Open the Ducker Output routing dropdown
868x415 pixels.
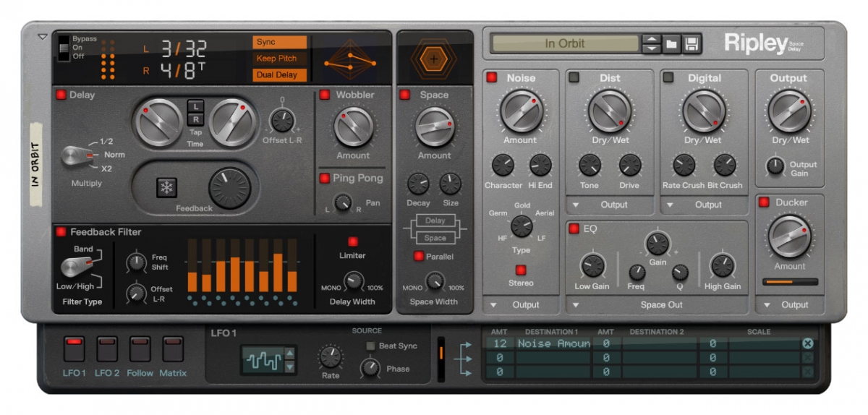click(x=790, y=305)
